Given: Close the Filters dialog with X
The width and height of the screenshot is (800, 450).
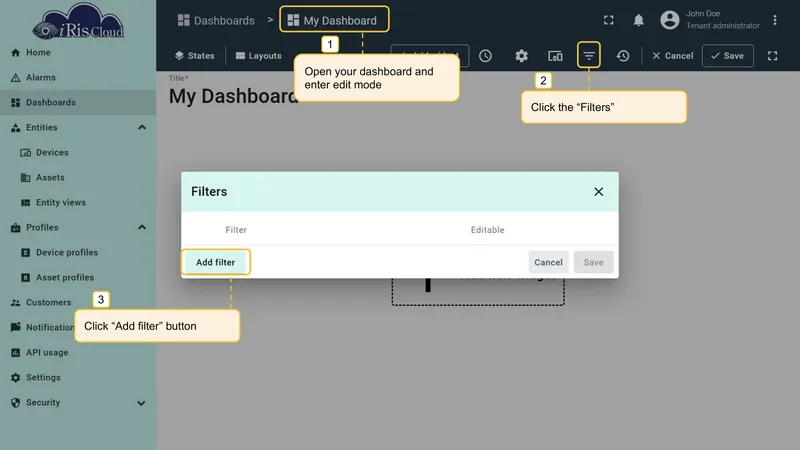Looking at the screenshot, I should coord(598,191).
